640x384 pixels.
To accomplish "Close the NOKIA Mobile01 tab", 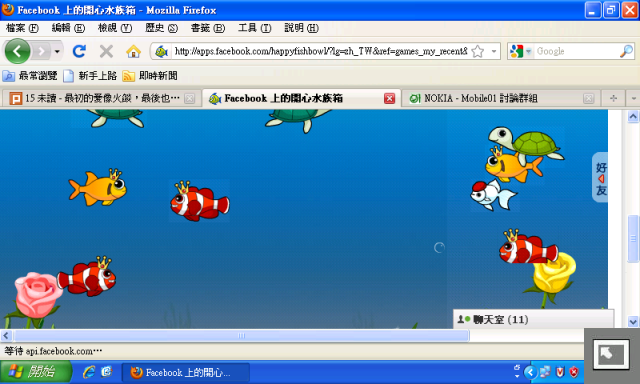I will coord(589,98).
